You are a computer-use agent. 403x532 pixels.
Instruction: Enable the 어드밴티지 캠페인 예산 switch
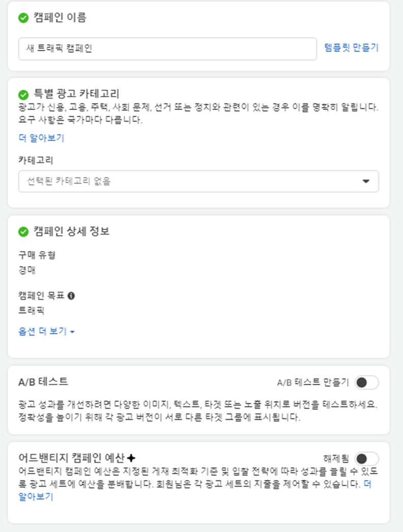(367, 459)
